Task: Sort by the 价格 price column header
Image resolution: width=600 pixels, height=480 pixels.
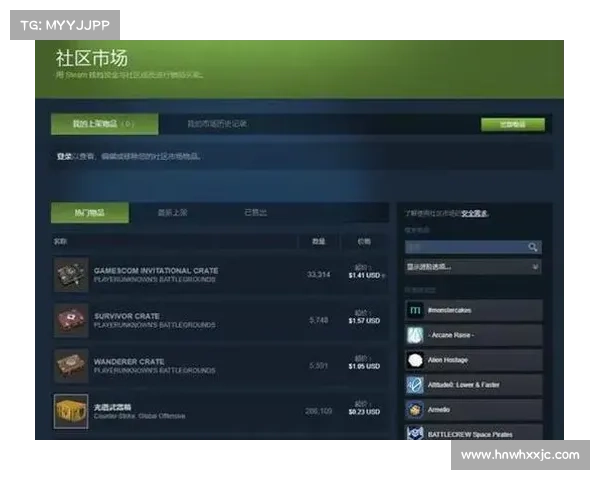Action: pos(364,242)
